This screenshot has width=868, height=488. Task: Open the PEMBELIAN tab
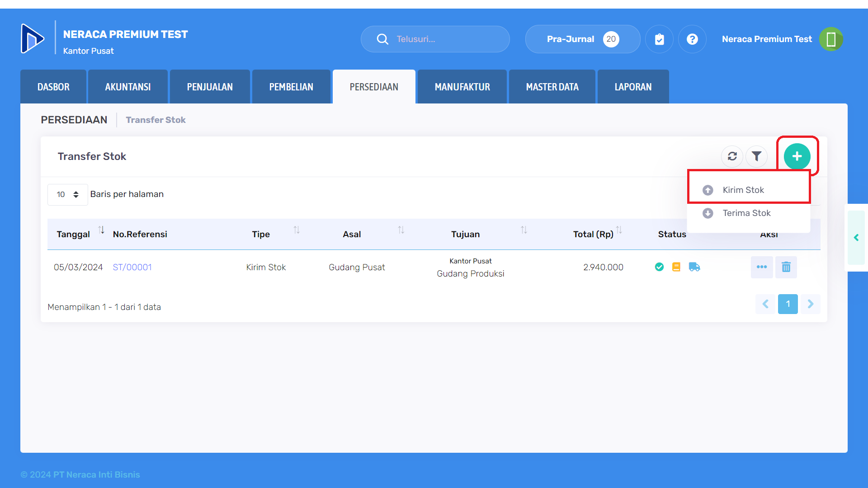point(291,87)
